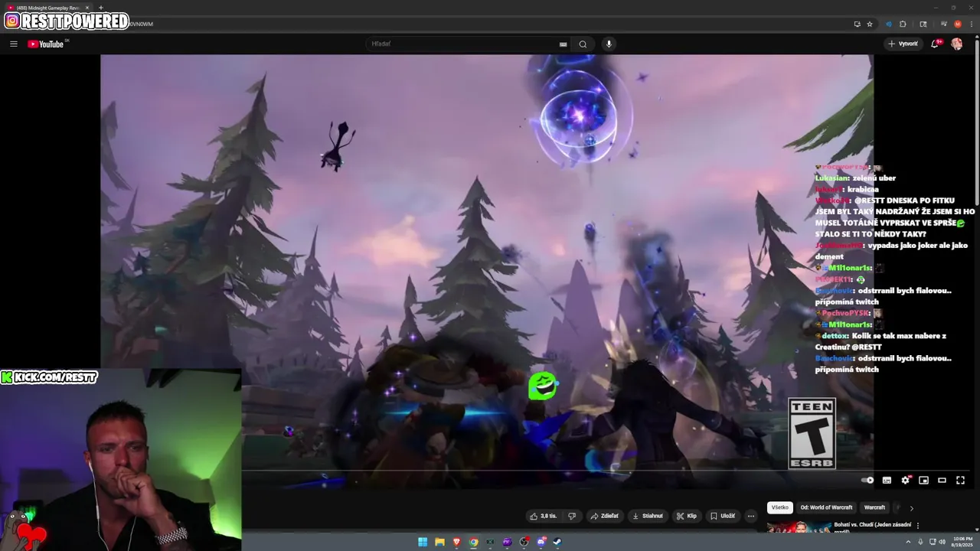This screenshot has width=980, height=551.
Task: Click the install app icon in address bar
Action: [857, 24]
